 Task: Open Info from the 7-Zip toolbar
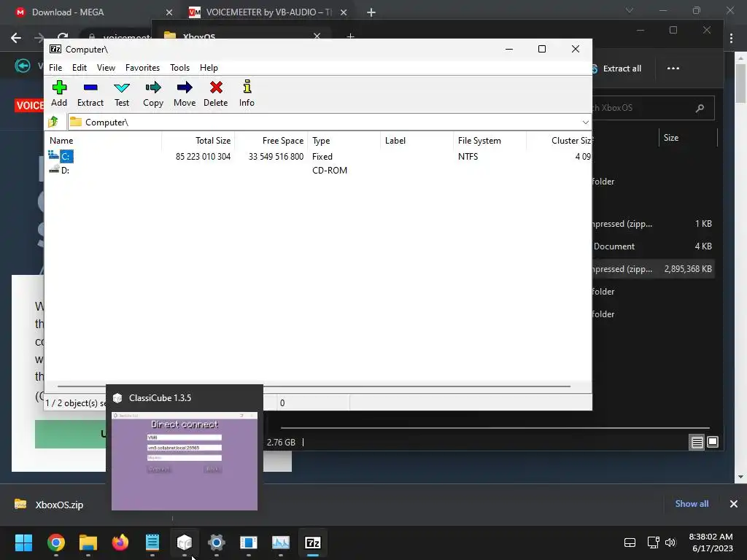click(247, 93)
